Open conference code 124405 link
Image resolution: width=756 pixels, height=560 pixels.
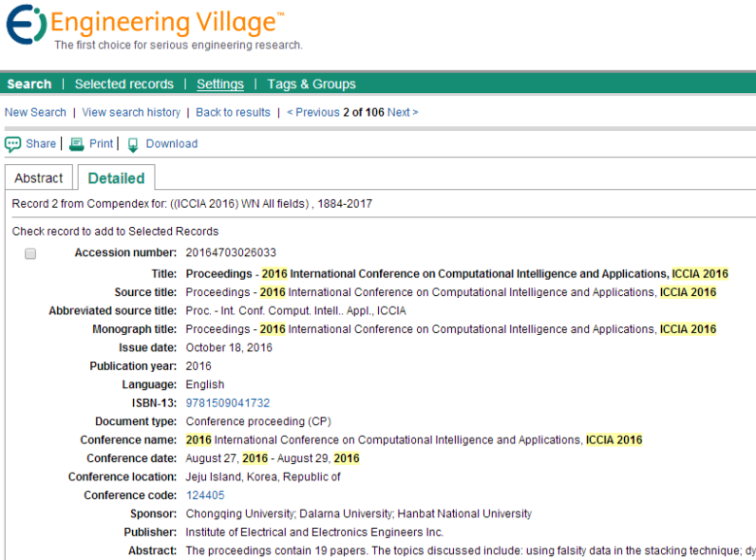[205, 495]
